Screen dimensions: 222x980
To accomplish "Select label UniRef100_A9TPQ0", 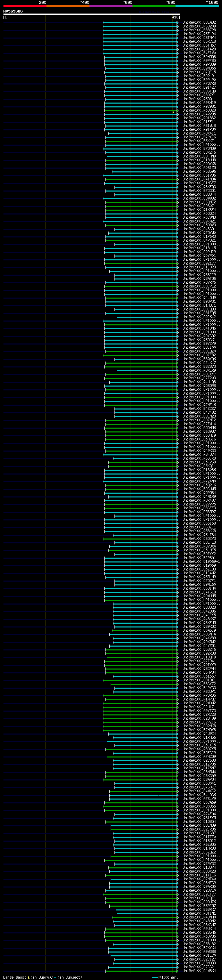I will (x=199, y=129).
